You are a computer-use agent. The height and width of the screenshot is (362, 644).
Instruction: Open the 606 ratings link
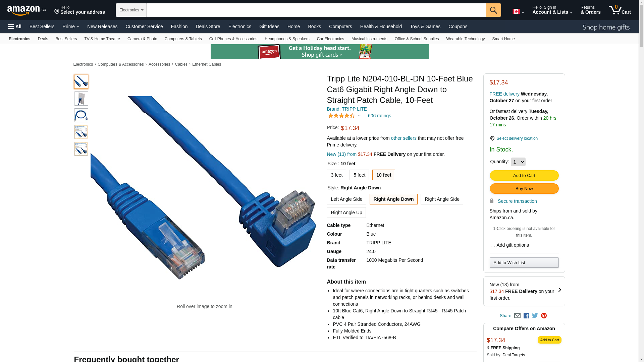pos(379,116)
